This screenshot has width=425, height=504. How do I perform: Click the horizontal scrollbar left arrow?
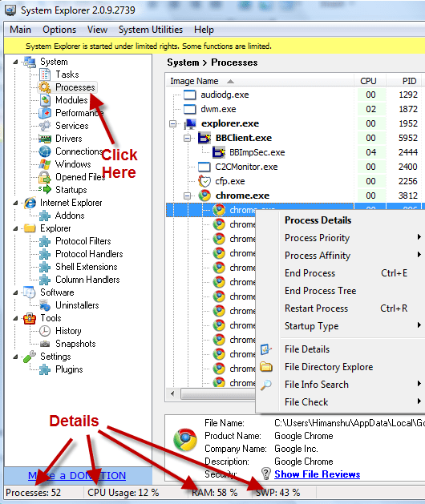pos(172,393)
